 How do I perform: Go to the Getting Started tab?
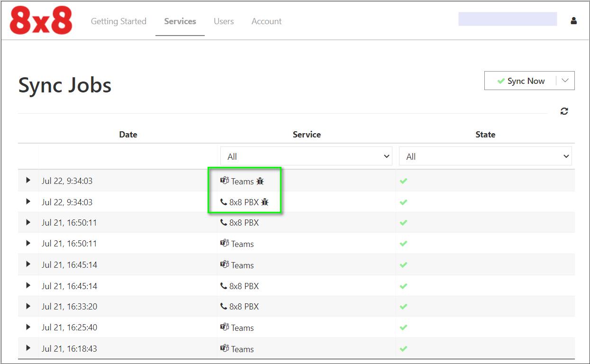coord(118,21)
